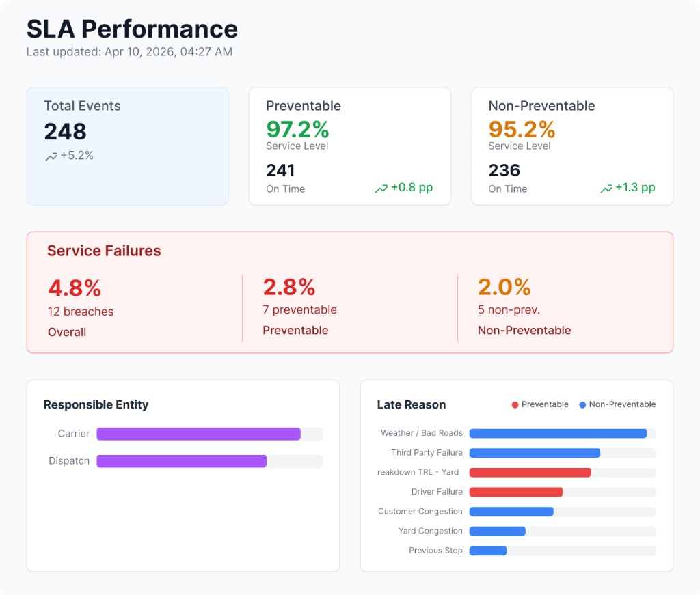Click the Service Failures heading
700x595 pixels.
pos(104,251)
